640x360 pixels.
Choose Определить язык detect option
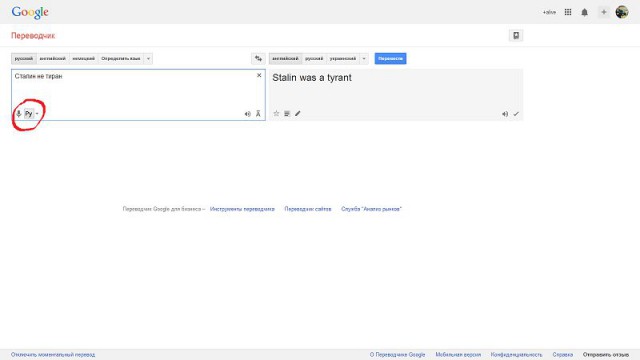click(x=121, y=58)
